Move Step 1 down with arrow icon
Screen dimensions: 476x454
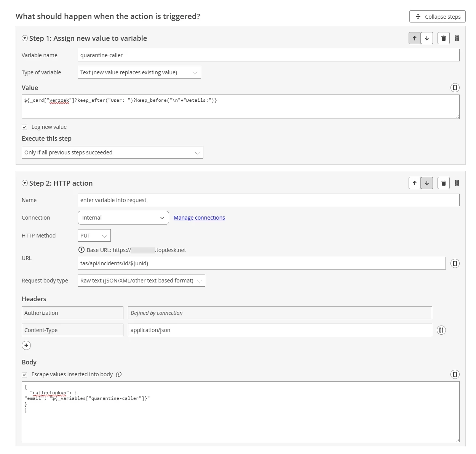pos(427,38)
